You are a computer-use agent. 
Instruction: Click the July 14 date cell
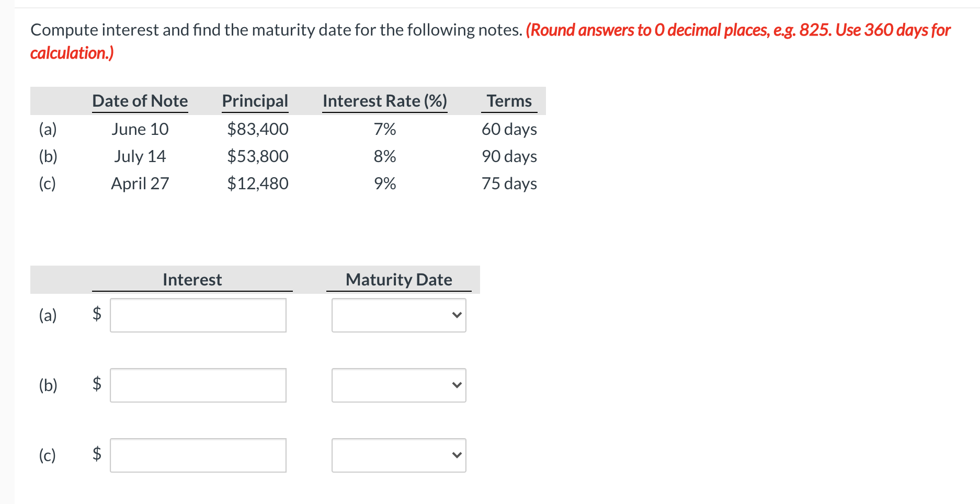(140, 156)
